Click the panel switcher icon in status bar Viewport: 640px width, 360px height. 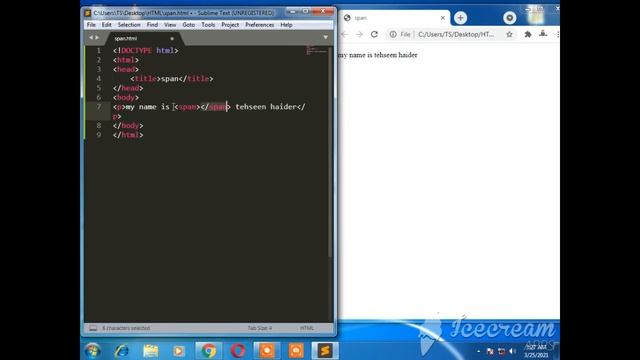93,328
